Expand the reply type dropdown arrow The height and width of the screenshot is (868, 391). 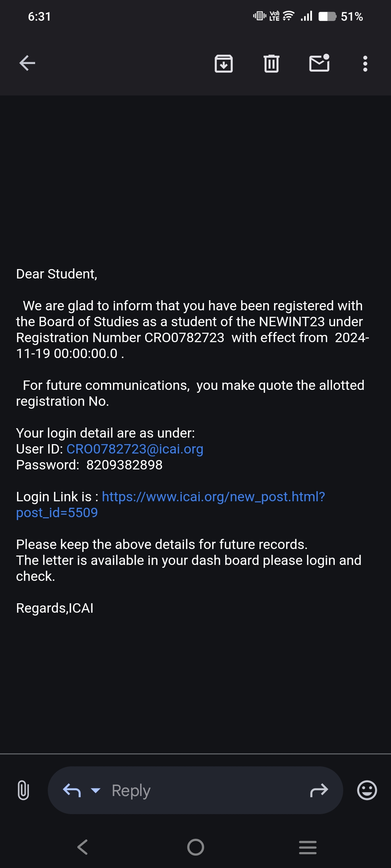(96, 791)
